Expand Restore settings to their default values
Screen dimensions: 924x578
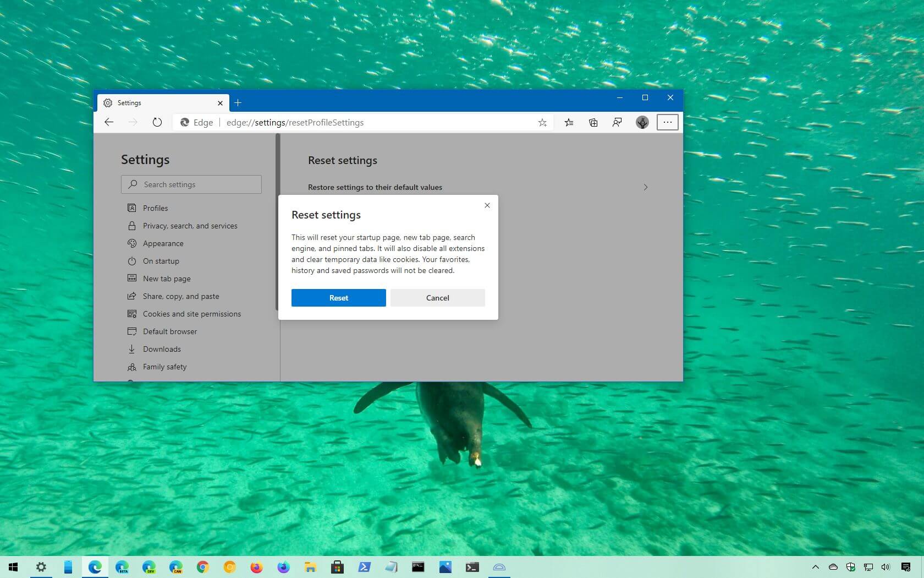pos(645,187)
